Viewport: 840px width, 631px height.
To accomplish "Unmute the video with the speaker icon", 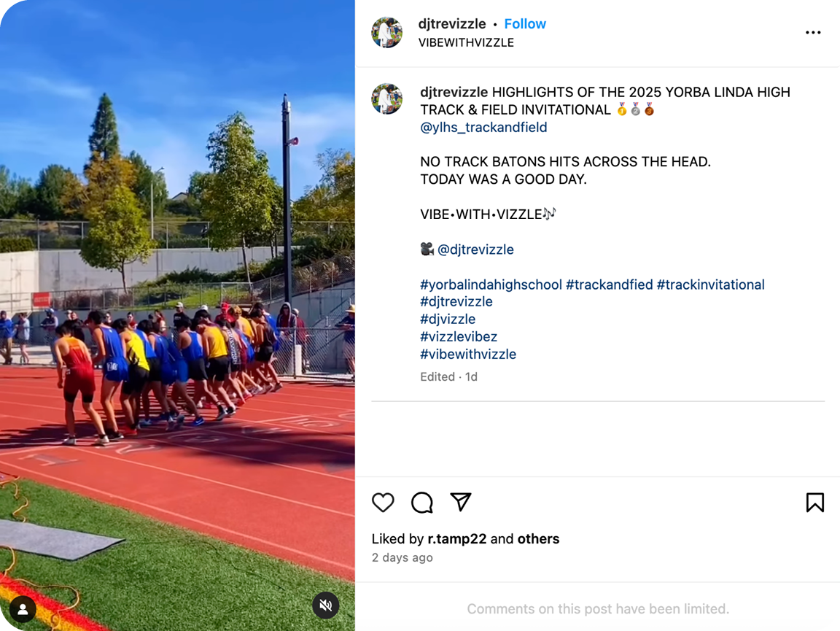I will (x=326, y=605).
